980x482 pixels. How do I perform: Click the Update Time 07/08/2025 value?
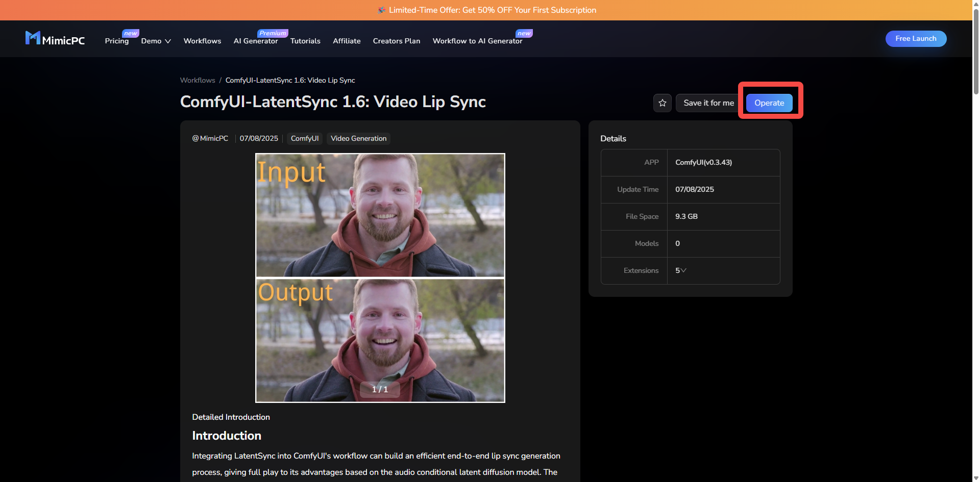click(695, 189)
